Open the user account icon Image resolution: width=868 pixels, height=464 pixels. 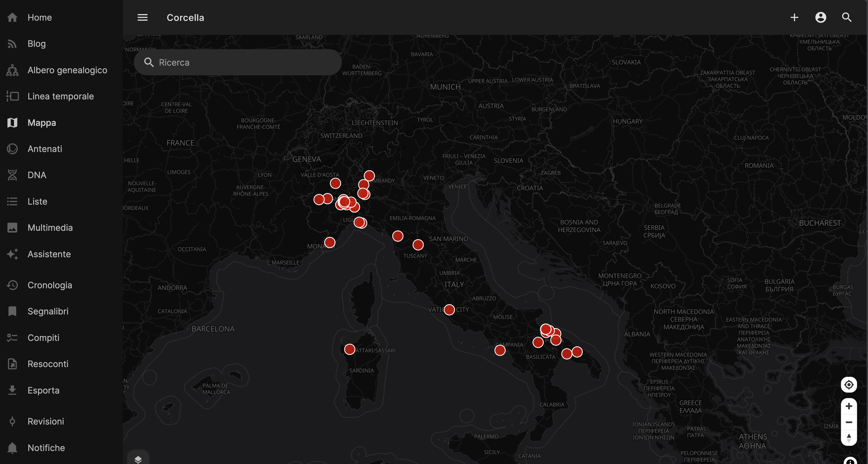[820, 17]
